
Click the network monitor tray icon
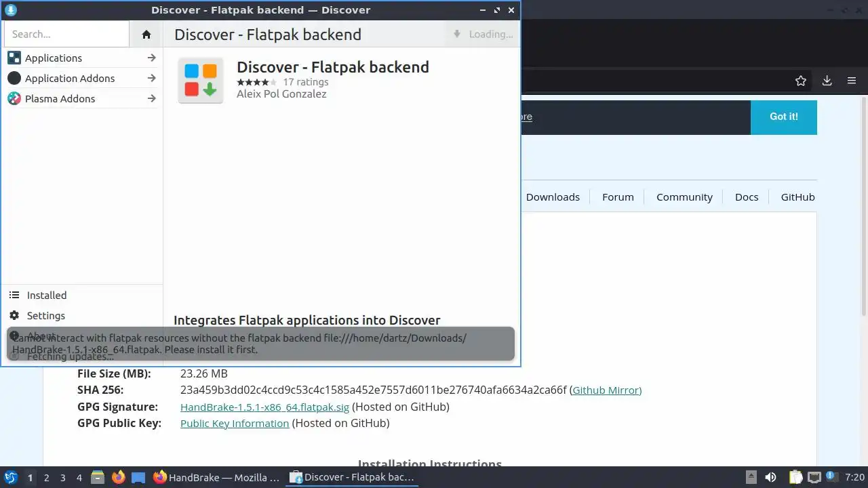814,478
